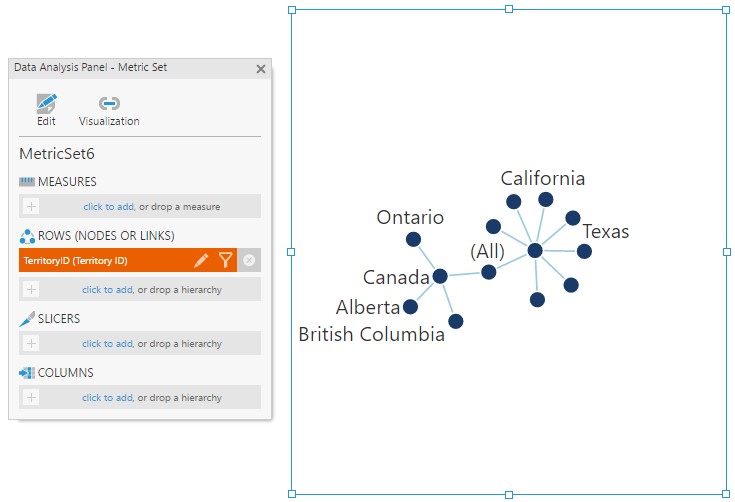Click 'click to add' link under Columns
Viewport: 735px width, 502px height.
pyautogui.click(x=107, y=397)
